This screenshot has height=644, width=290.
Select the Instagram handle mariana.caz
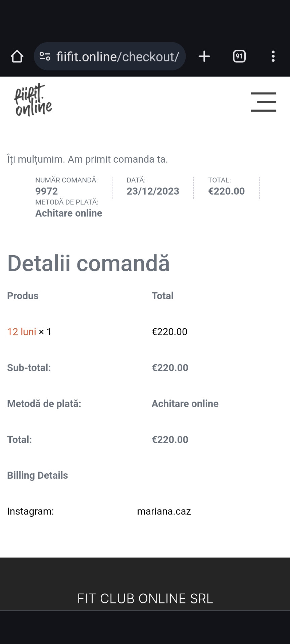tap(164, 511)
